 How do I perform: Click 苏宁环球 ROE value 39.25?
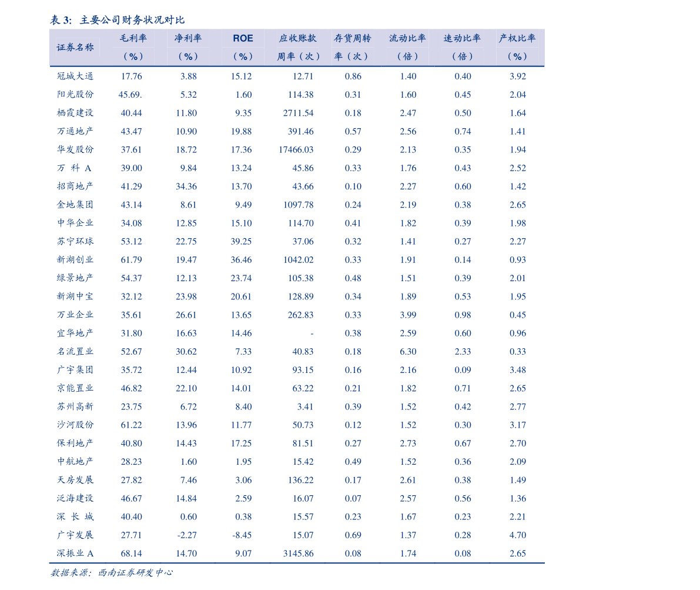[241, 241]
